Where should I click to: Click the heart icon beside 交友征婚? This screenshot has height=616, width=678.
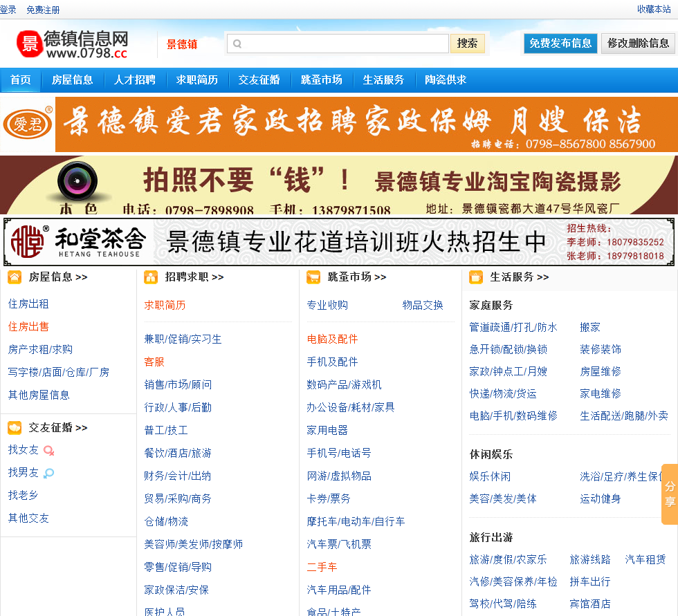[x=15, y=428]
